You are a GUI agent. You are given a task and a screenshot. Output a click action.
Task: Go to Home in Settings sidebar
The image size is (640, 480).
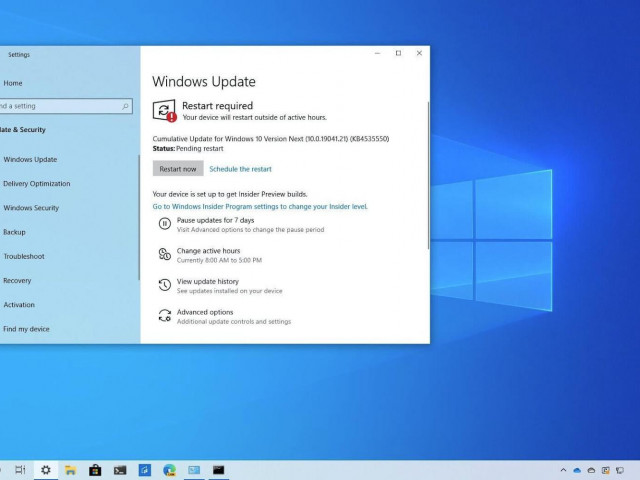click(13, 83)
